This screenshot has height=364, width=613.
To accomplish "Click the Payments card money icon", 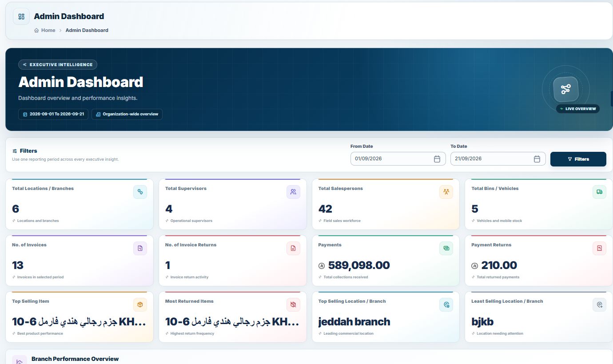I will [446, 248].
